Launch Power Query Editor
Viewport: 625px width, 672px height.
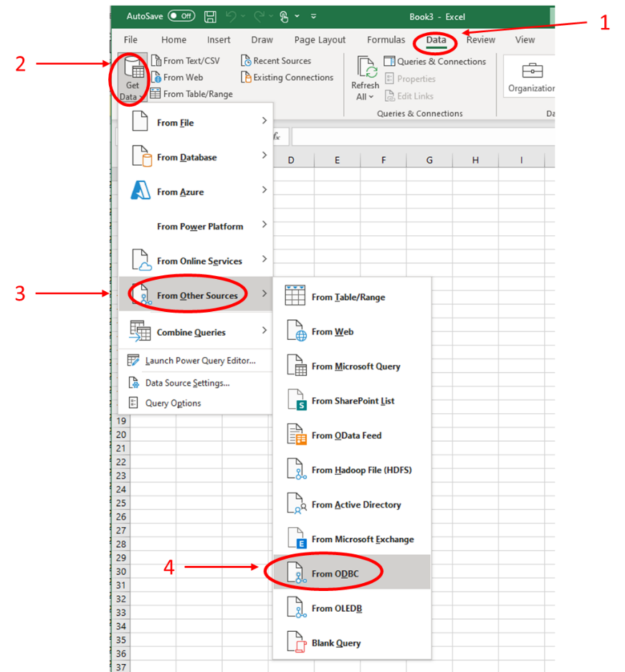pyautogui.click(x=199, y=361)
